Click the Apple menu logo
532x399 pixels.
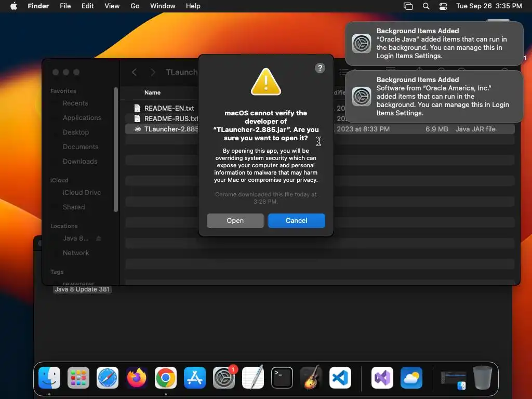coord(14,6)
